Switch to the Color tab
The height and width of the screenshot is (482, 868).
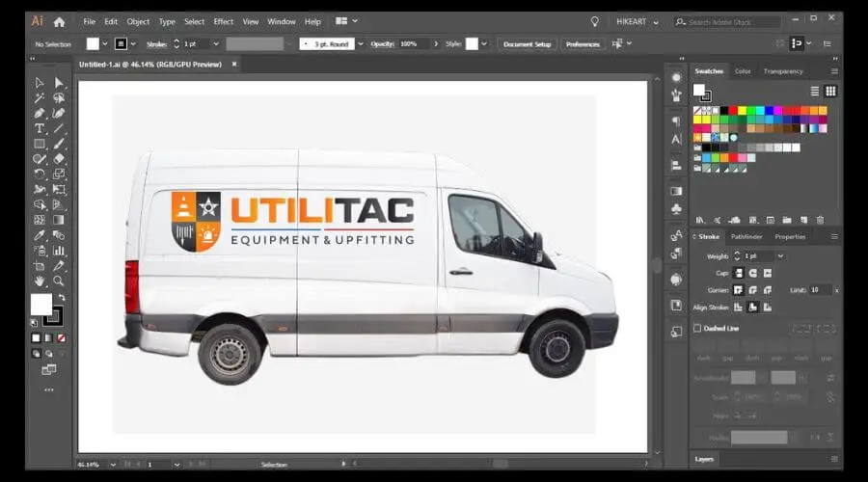click(743, 71)
